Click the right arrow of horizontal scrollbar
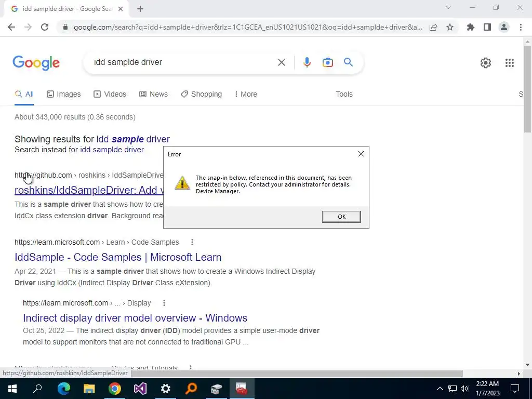 [x=518, y=374]
